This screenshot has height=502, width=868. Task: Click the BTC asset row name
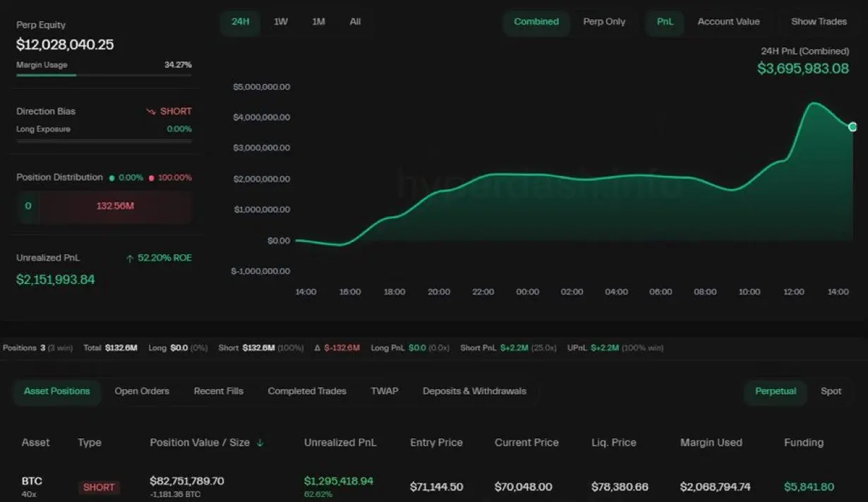point(32,481)
